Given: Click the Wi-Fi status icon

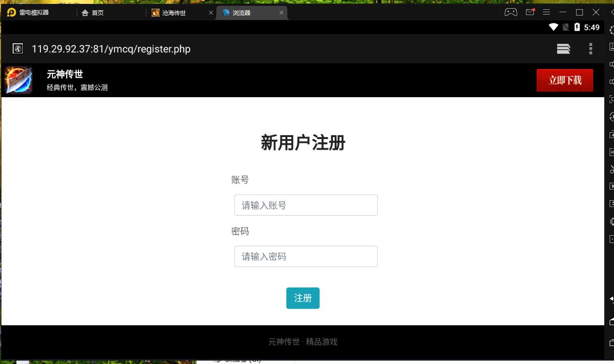Looking at the screenshot, I should pyautogui.click(x=553, y=27).
